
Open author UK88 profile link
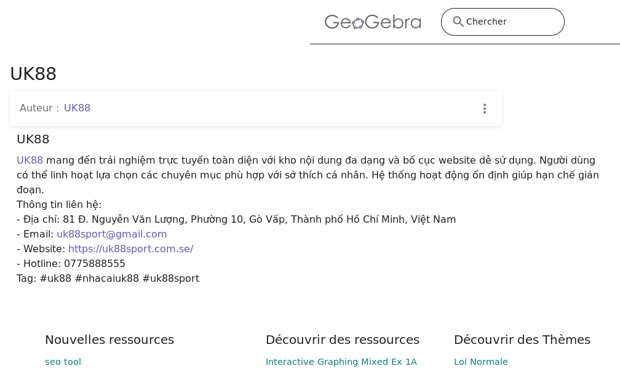click(77, 108)
